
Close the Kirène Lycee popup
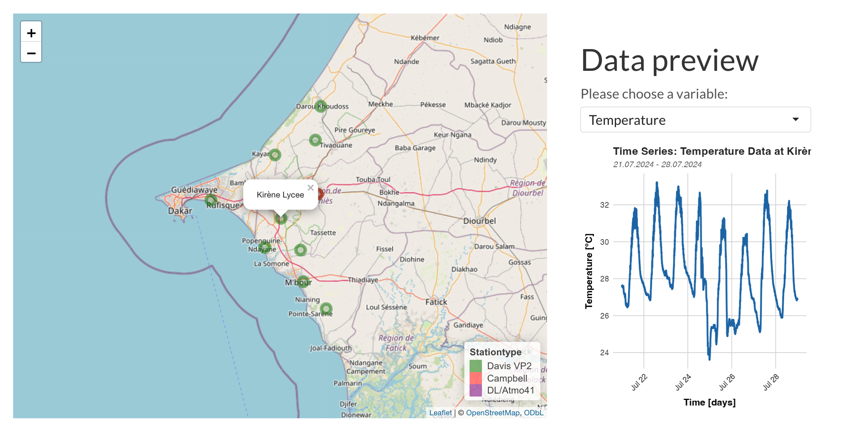coord(310,188)
